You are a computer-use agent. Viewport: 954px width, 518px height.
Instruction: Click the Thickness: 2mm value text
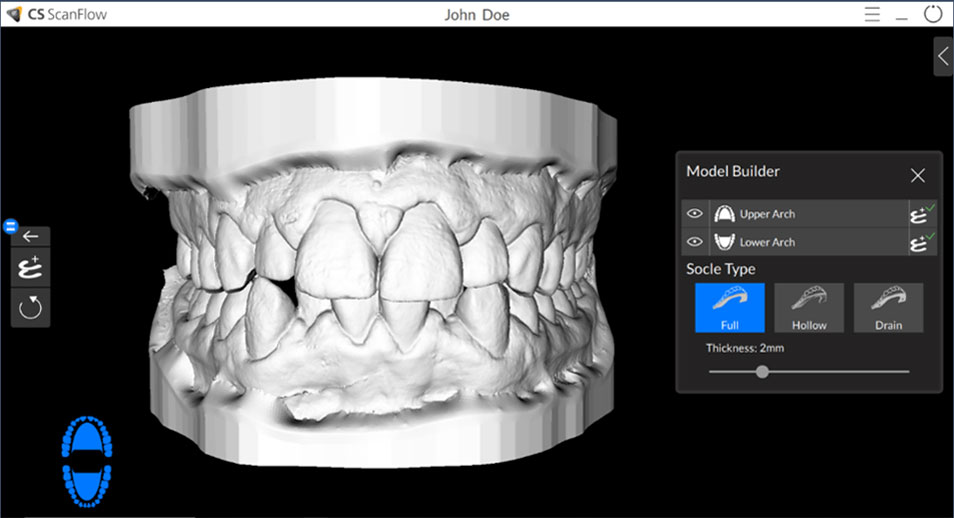click(745, 348)
